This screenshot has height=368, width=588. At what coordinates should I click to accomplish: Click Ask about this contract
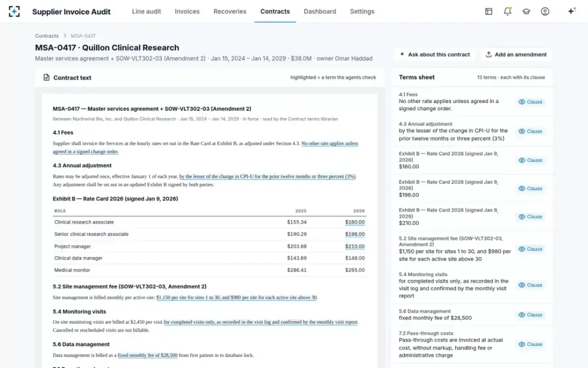pos(435,54)
